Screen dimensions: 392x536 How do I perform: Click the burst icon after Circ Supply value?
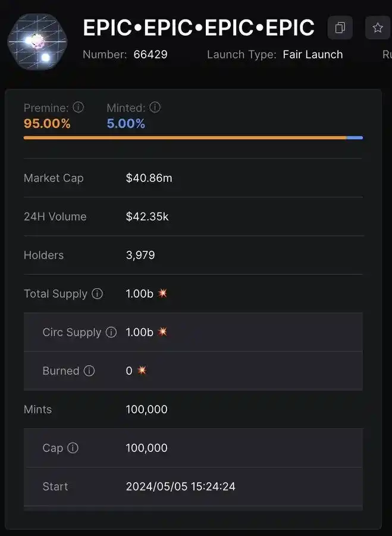(162, 332)
